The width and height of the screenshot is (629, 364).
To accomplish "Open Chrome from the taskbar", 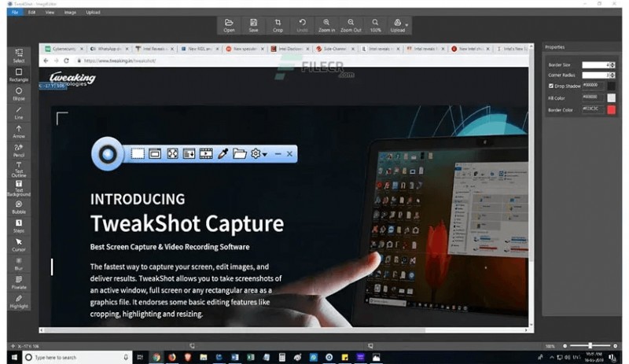I will point(156,357).
